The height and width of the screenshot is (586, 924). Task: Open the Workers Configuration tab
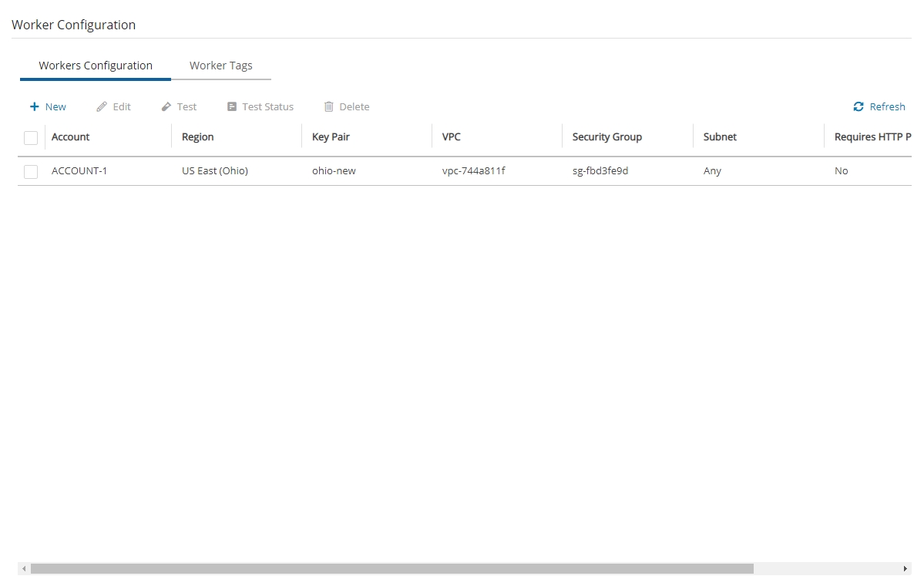pos(96,66)
